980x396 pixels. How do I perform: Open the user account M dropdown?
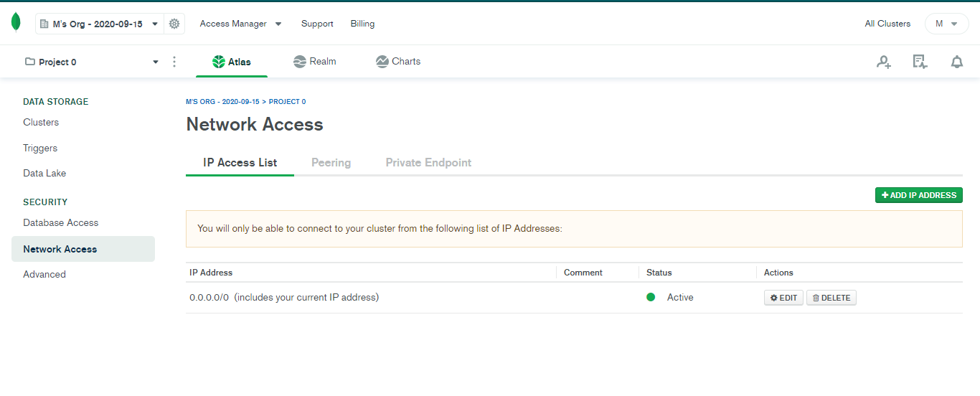(946, 24)
